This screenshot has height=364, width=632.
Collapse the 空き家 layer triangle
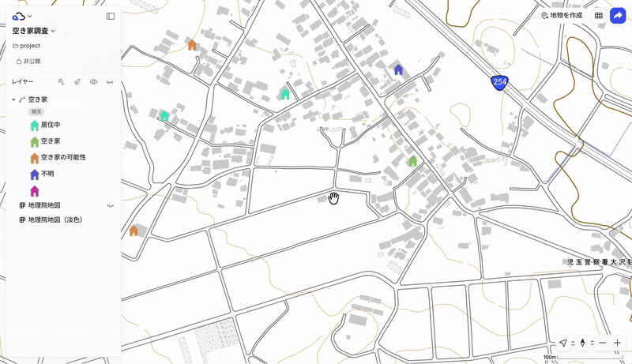pos(13,99)
